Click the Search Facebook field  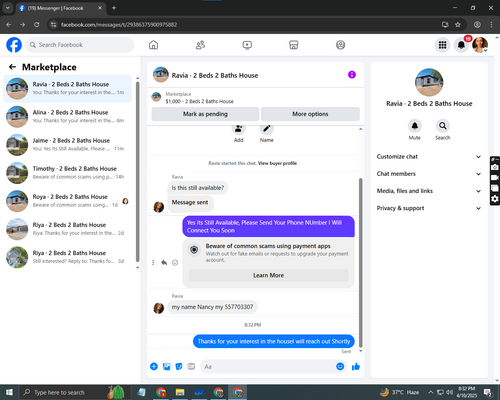(80, 45)
